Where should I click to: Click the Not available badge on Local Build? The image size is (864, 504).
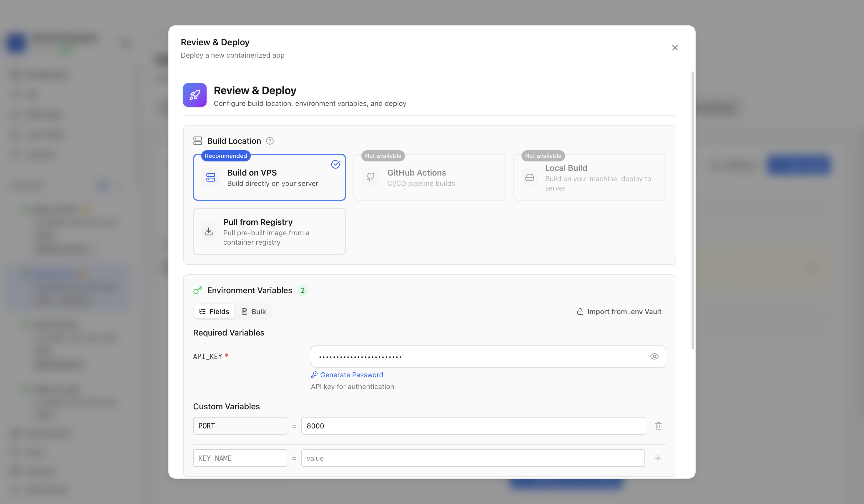pyautogui.click(x=543, y=156)
